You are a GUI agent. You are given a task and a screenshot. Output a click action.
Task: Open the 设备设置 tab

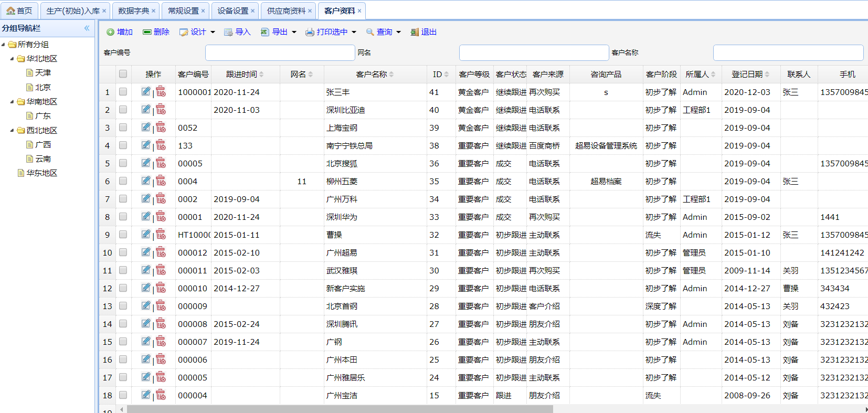click(232, 10)
